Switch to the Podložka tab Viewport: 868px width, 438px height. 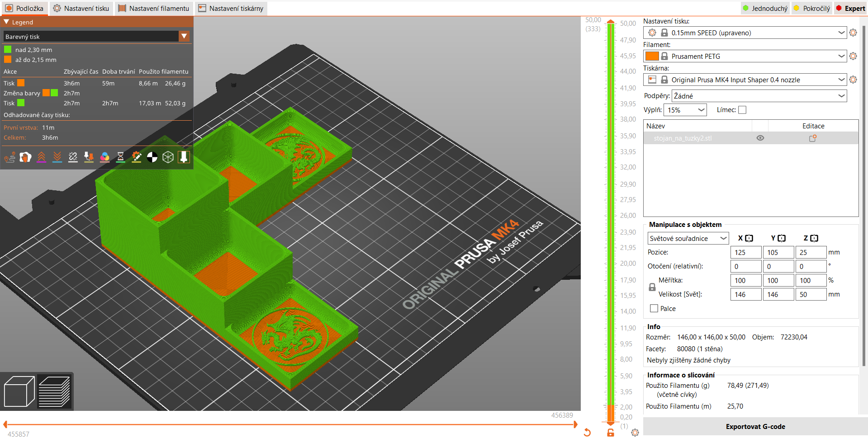point(24,8)
